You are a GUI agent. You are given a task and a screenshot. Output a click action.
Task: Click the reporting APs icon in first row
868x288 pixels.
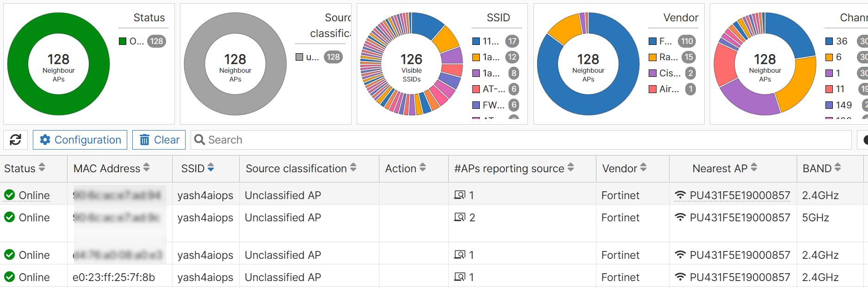coord(459,195)
